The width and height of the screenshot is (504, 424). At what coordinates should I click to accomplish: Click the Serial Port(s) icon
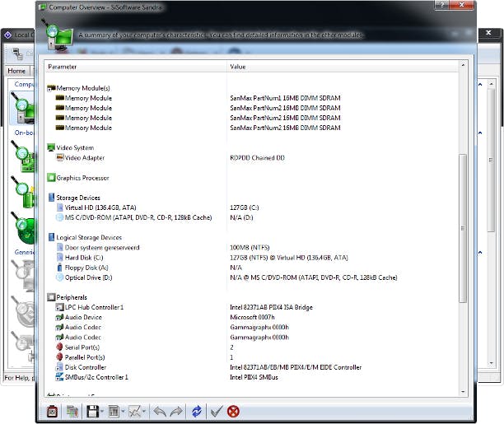(x=59, y=347)
